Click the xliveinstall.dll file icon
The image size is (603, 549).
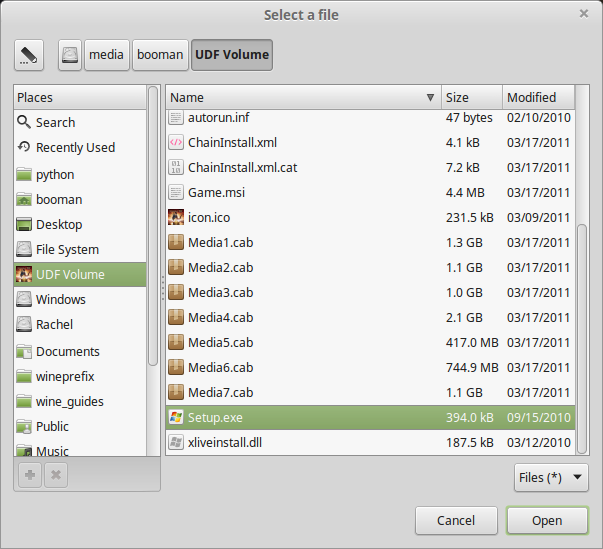pos(176,443)
